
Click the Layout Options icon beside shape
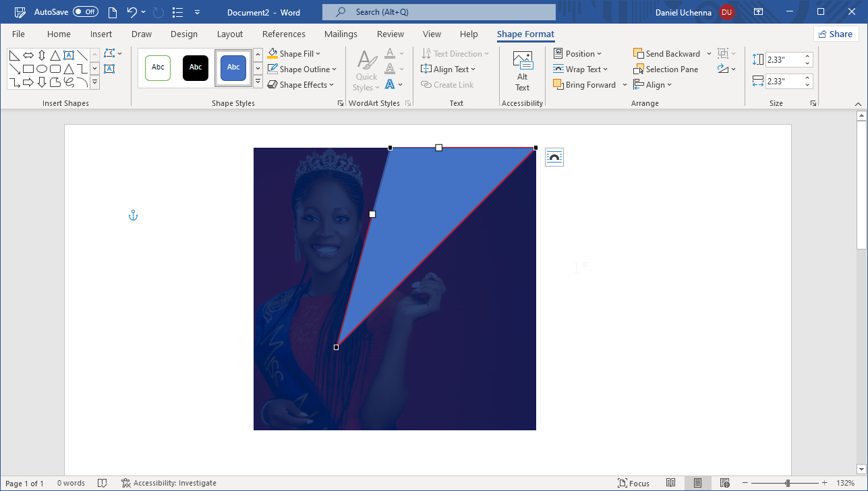click(x=554, y=157)
